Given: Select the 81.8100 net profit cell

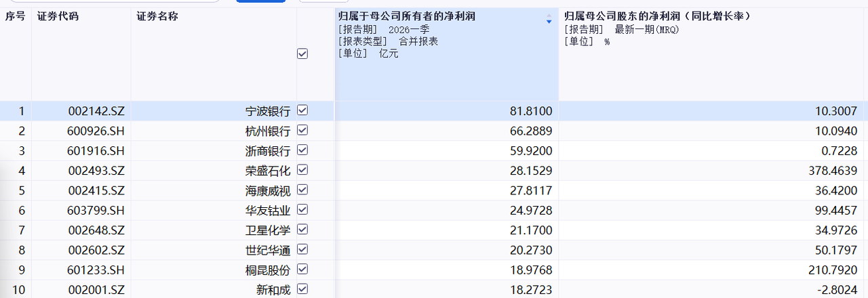Looking at the screenshot, I should tap(531, 111).
